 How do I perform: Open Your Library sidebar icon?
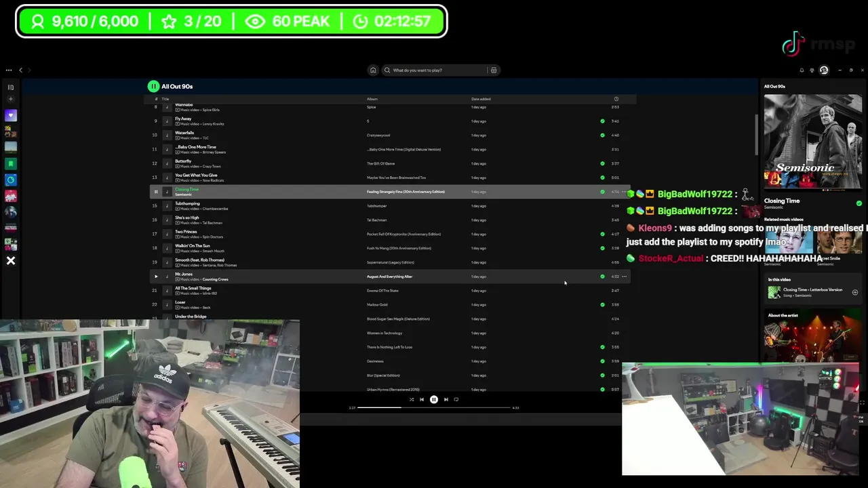[x=11, y=87]
